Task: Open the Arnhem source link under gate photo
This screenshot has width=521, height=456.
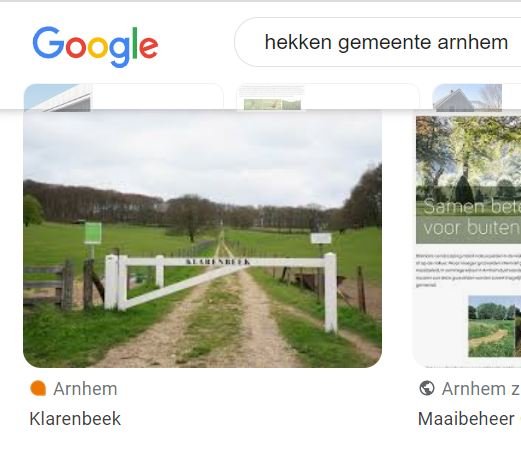Action: tap(85, 389)
